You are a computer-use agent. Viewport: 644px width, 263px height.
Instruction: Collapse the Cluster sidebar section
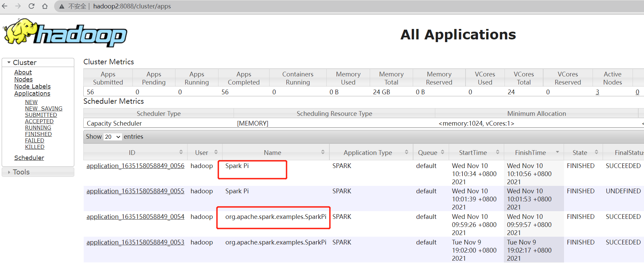click(9, 62)
